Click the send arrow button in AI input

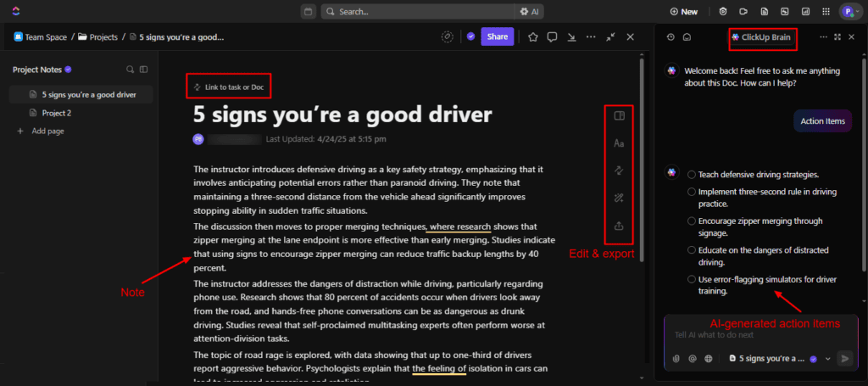tap(845, 358)
